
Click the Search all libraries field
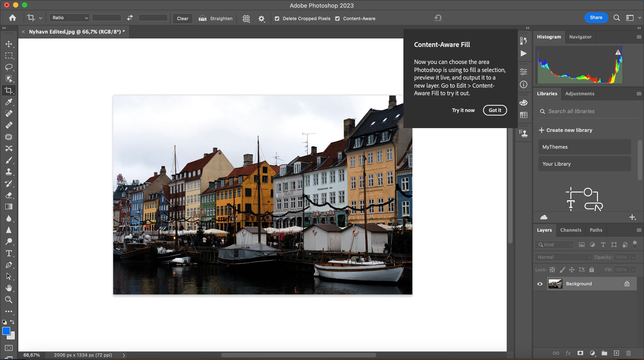(x=587, y=111)
